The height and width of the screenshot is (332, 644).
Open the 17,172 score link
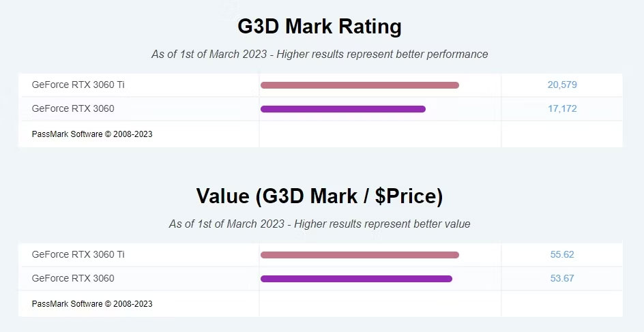coord(562,108)
